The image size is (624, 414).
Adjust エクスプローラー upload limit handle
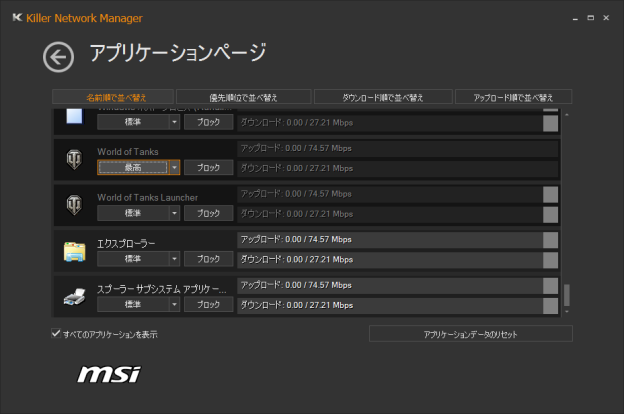[x=550, y=240]
